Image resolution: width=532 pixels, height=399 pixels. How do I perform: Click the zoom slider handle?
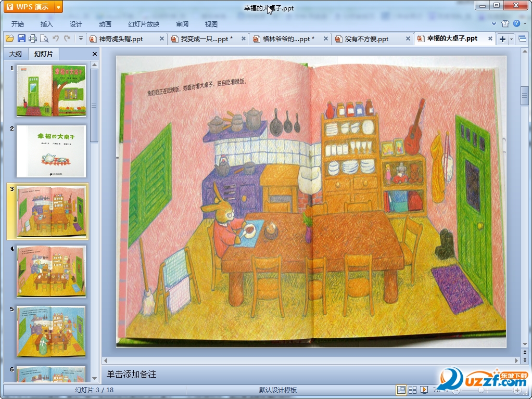[481, 390]
